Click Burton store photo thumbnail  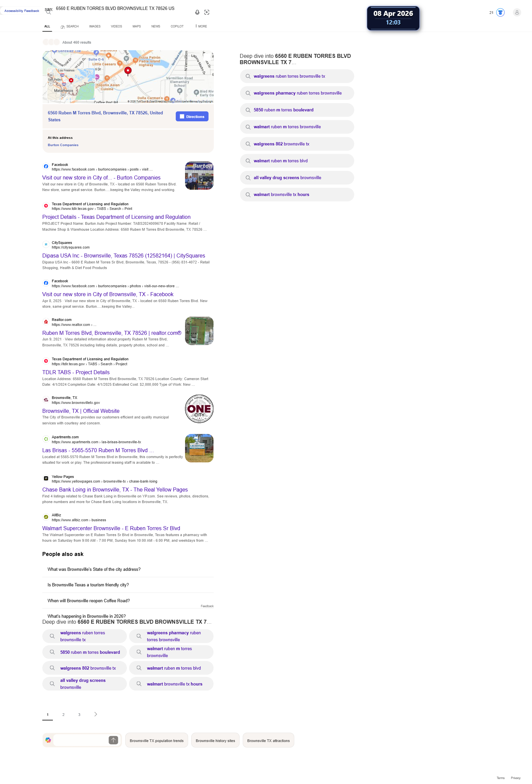point(199,176)
